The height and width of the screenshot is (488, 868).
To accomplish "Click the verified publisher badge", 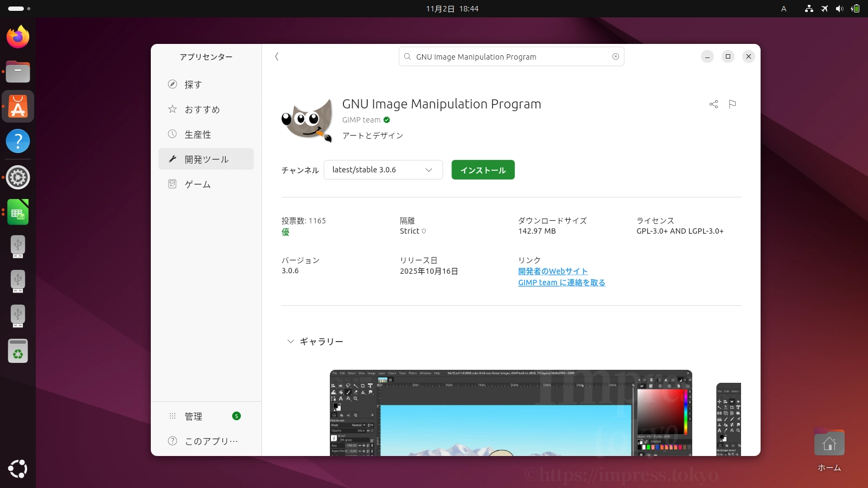I will (387, 120).
